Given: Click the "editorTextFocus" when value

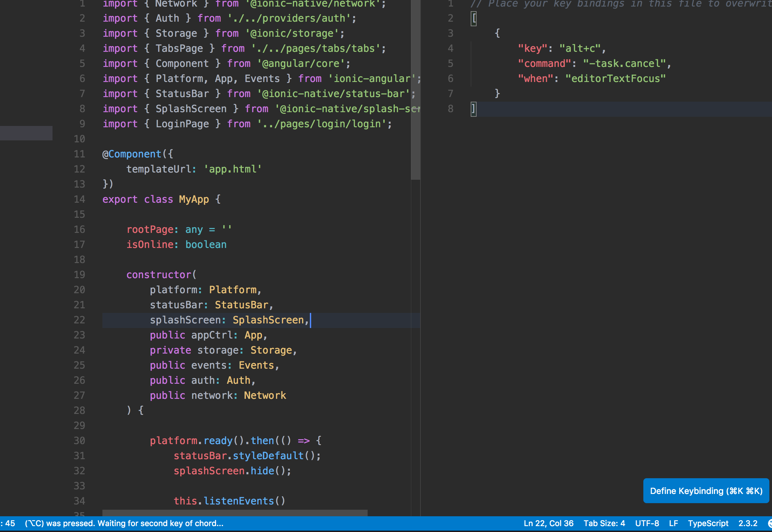Looking at the screenshot, I should point(615,79).
